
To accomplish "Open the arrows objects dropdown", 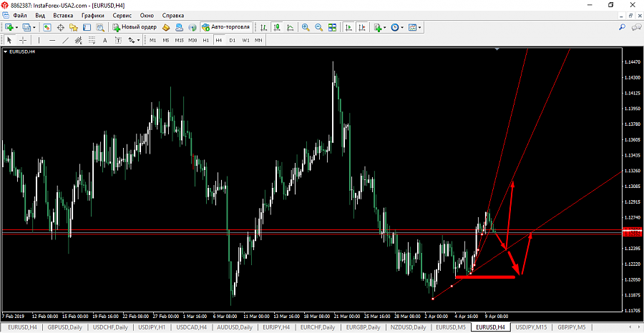I will [x=138, y=40].
